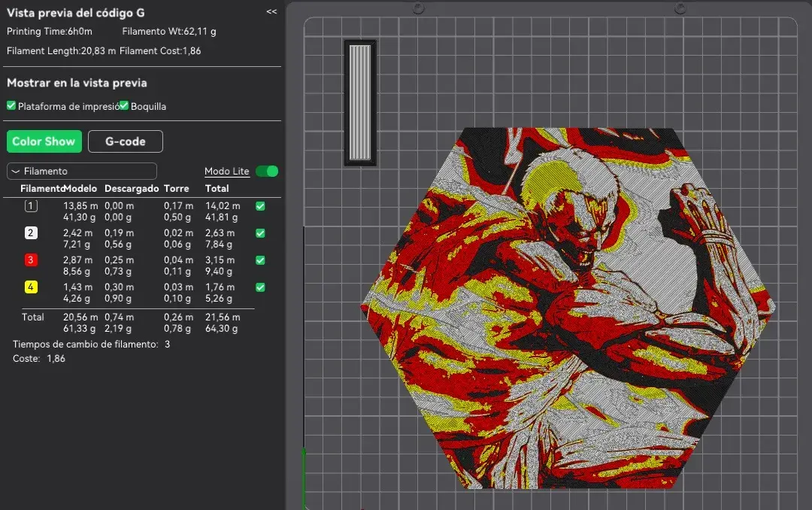Click the Filament Cost:1,86 text

click(160, 51)
